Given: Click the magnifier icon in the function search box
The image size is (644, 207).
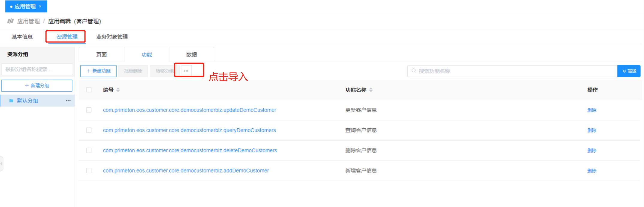Looking at the screenshot, I should pos(414,71).
